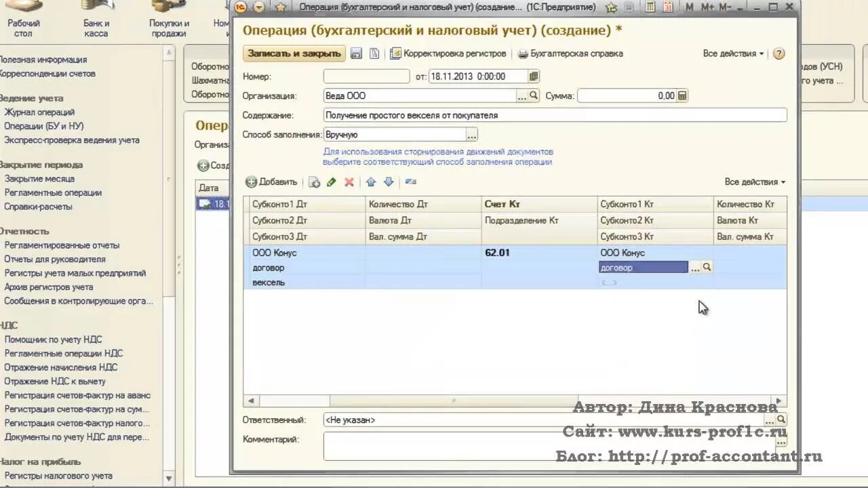Click the help question mark icon
The image size is (868, 488).
pos(778,54)
